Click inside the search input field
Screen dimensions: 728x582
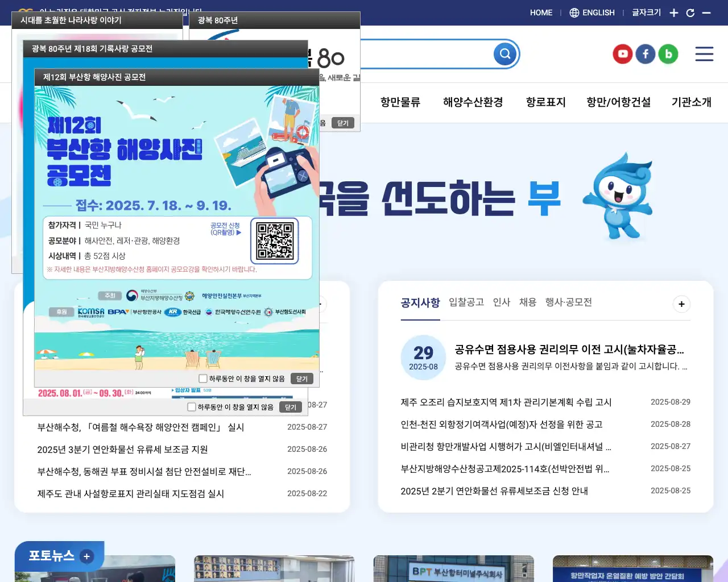427,54
